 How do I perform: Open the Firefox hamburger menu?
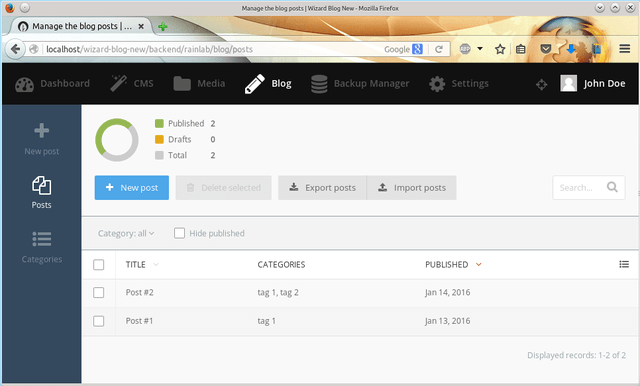pyautogui.click(x=624, y=49)
